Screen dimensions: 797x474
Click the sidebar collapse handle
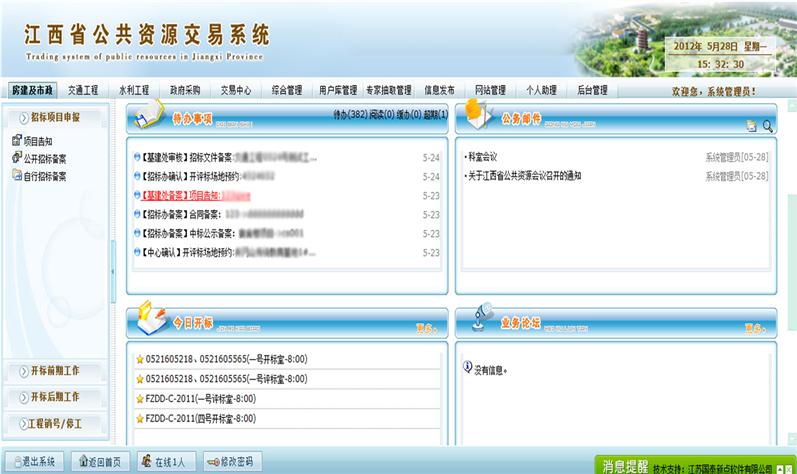pos(113,272)
